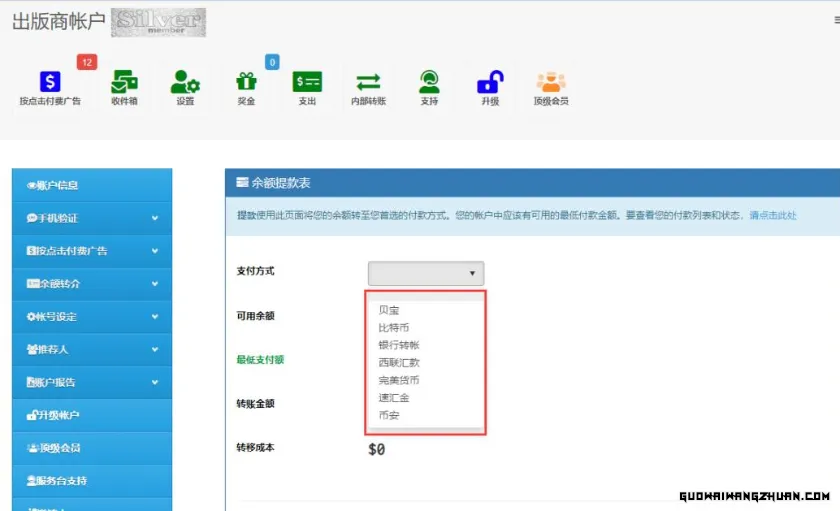The width and height of the screenshot is (840, 511).
Task: Click the 转账金额 label
Action: click(256, 404)
